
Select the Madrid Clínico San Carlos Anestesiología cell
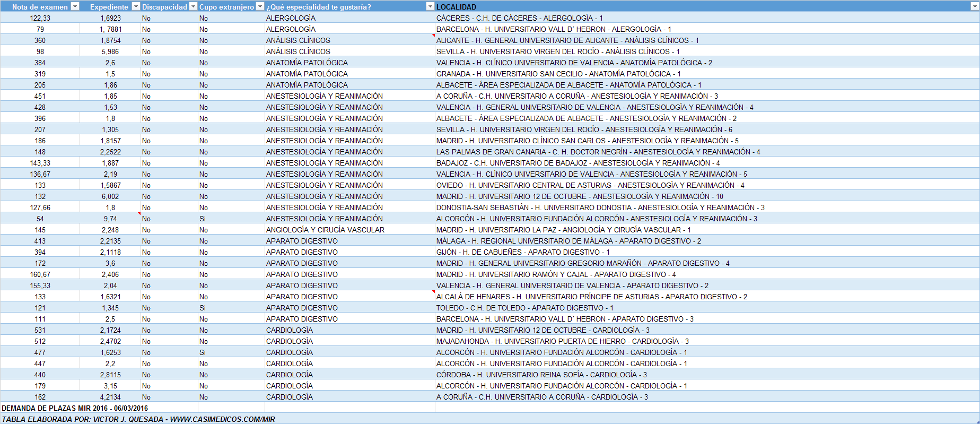coord(707,141)
